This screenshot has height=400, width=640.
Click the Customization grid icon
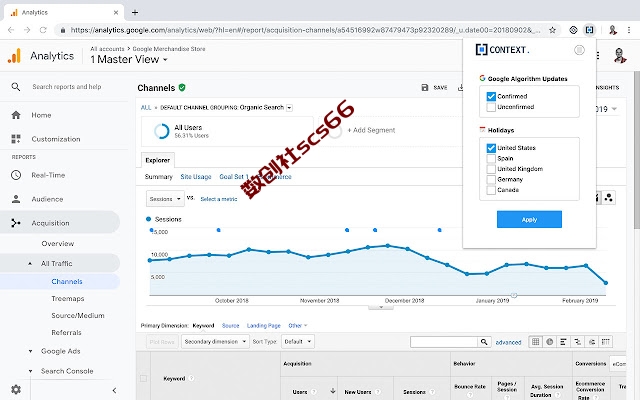[16, 139]
